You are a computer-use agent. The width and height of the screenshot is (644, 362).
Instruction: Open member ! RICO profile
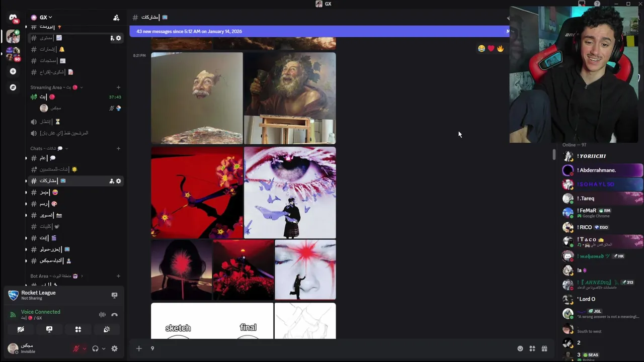[602, 227]
